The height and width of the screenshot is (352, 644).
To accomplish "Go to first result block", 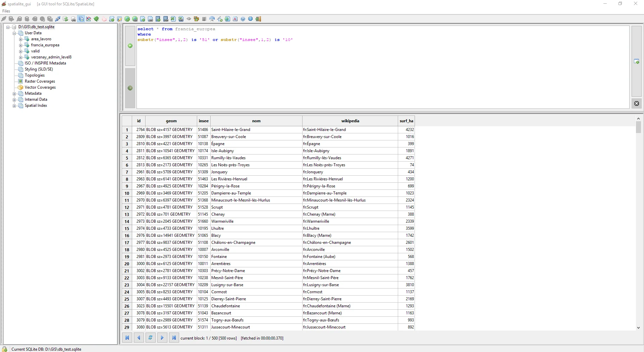I will [127, 338].
